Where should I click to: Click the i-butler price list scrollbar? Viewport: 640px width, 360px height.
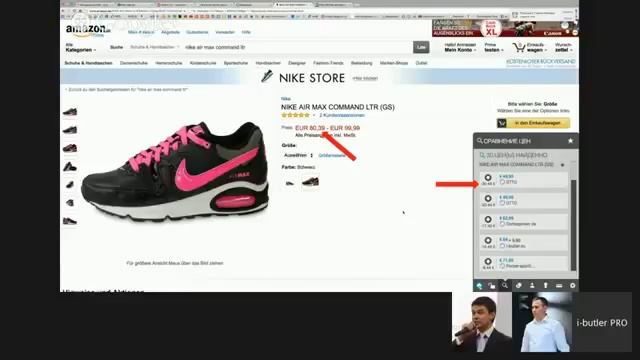pos(573,224)
